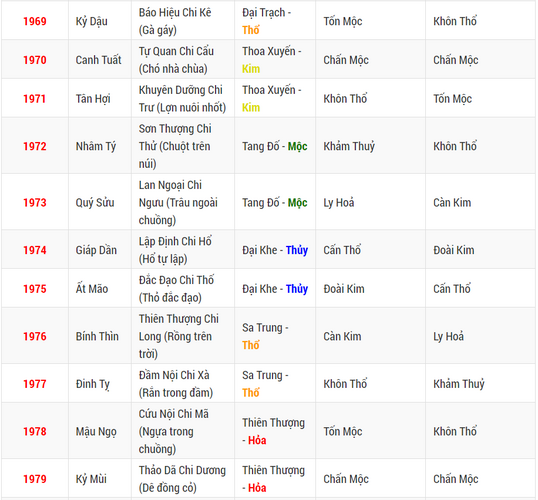This screenshot has width=538, height=500.
Task: Select the Tân Hợi cell
Action: click(x=100, y=98)
